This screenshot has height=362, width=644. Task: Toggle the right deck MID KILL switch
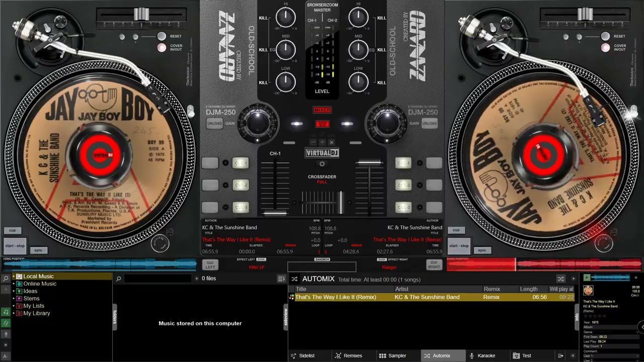(381, 50)
